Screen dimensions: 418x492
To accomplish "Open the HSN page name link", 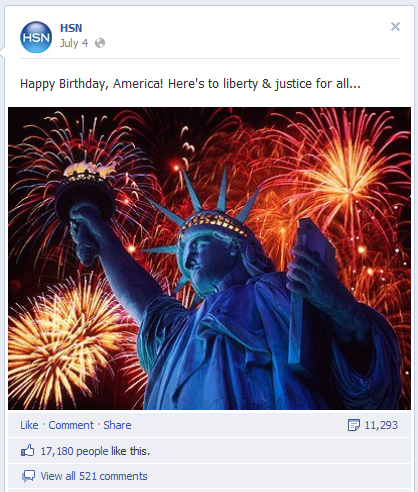I will click(x=71, y=28).
